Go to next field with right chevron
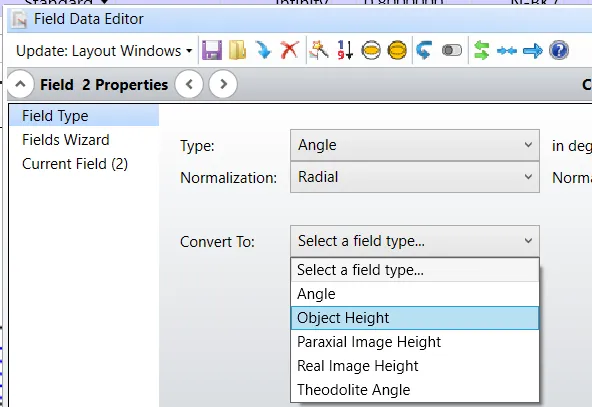Image resolution: width=592 pixels, height=407 pixels. click(223, 84)
